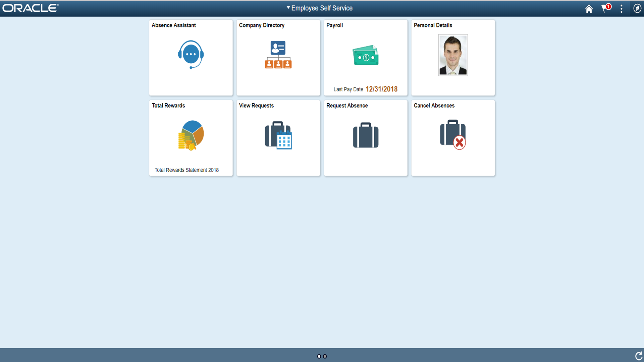Open the Company Directory tile
This screenshot has height=362, width=644.
[278, 57]
